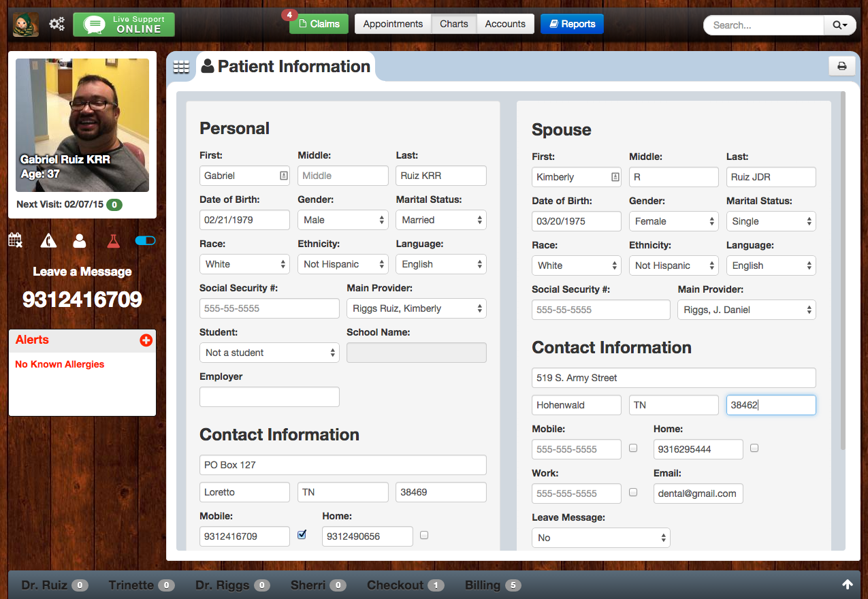Add a new alert with plus icon

[x=146, y=340]
